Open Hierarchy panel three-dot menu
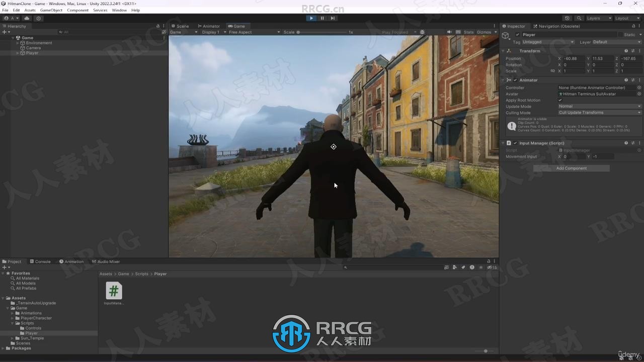Screen dimensions: 644x362 tap(164, 26)
